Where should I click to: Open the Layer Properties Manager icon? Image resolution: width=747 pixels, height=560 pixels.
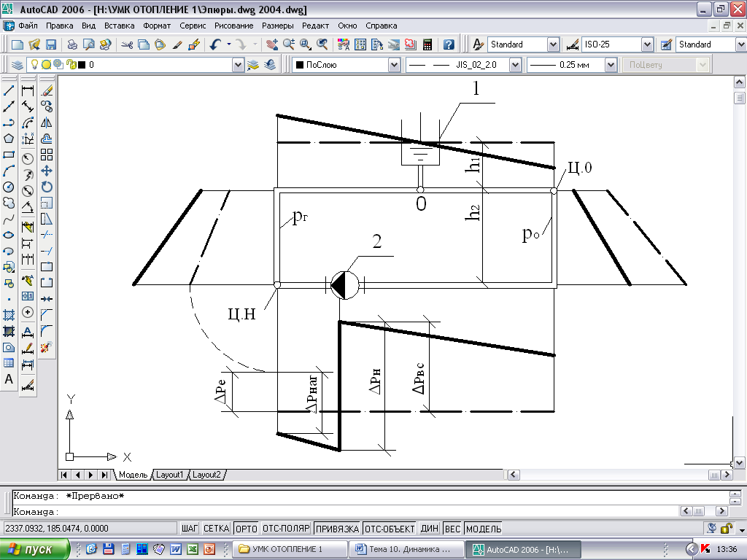(18, 65)
